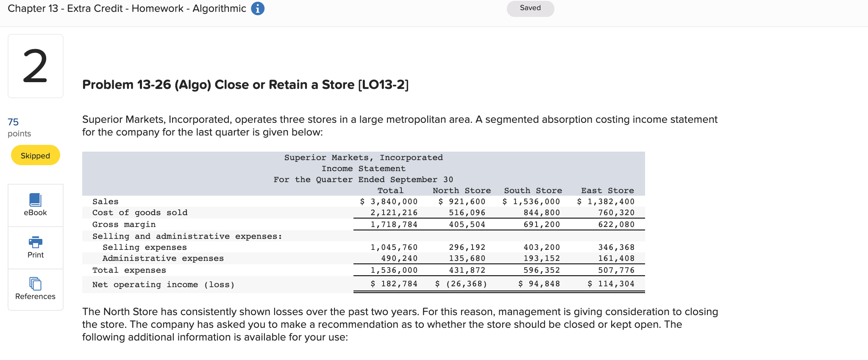Click total administrative expenses 490,240
Screen dimensions: 868x360
click(399, 258)
